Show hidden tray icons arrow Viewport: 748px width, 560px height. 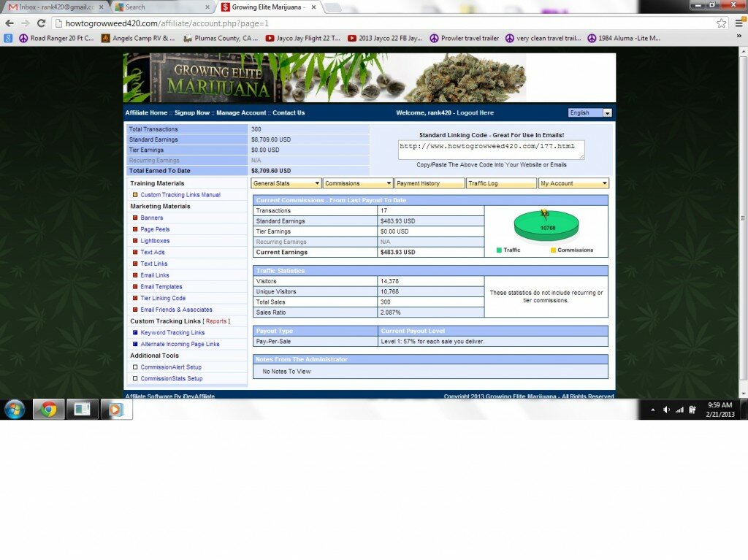[652, 410]
